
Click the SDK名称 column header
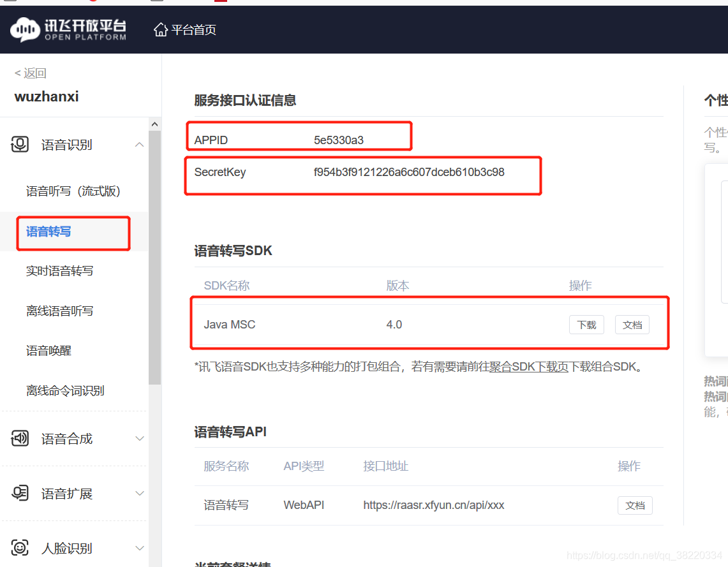click(227, 285)
